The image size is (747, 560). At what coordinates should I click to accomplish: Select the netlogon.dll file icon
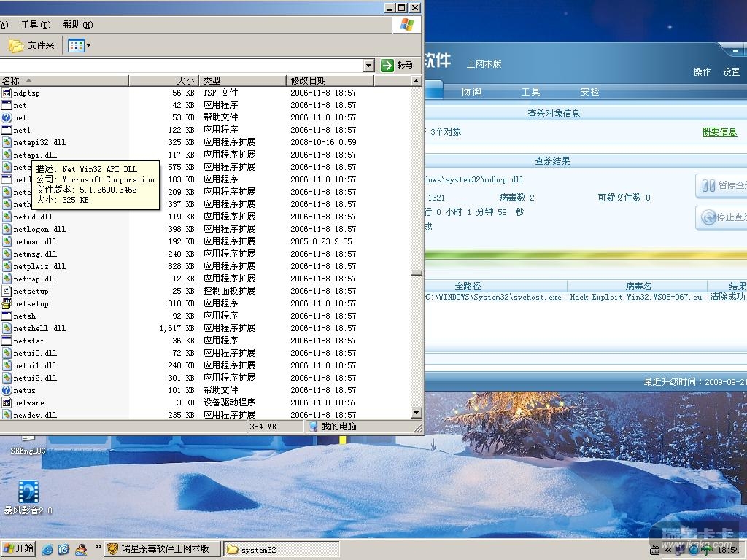pos(7,229)
